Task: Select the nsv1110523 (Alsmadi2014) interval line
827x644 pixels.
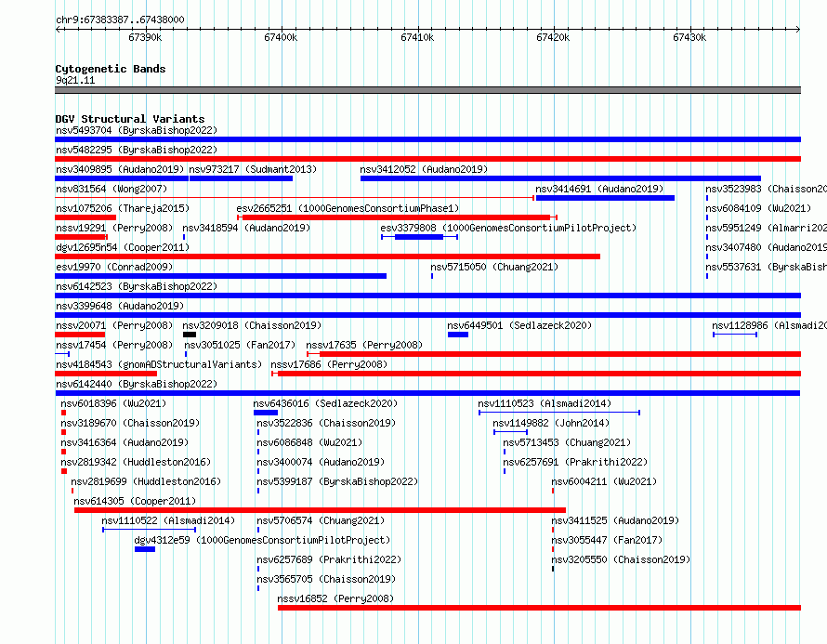Action: (559, 413)
